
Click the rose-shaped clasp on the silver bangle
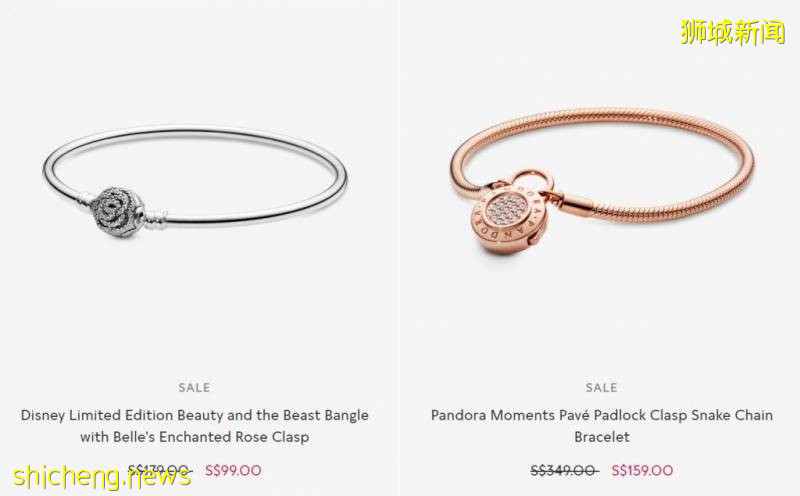(116, 211)
